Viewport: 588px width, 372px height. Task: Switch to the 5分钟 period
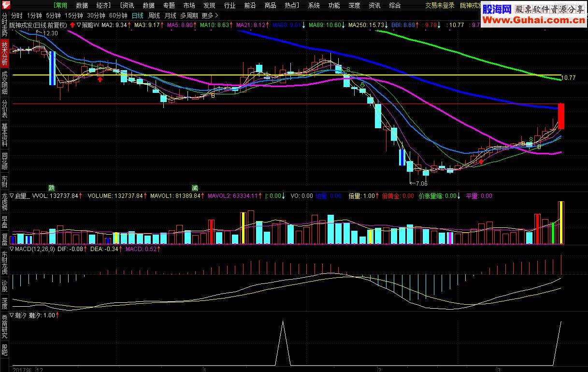[53, 15]
